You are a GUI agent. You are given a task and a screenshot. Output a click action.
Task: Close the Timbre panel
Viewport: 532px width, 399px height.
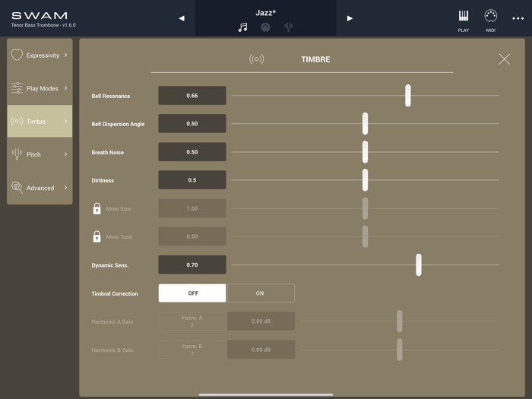(x=504, y=59)
